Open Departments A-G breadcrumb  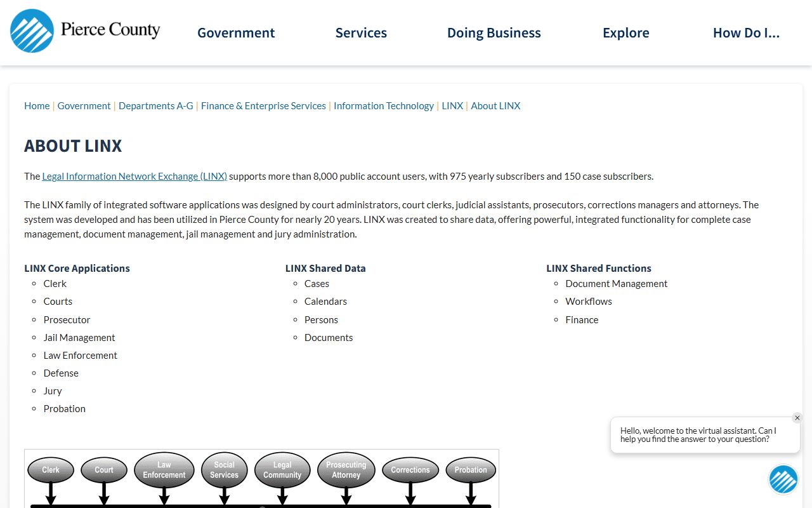point(156,106)
